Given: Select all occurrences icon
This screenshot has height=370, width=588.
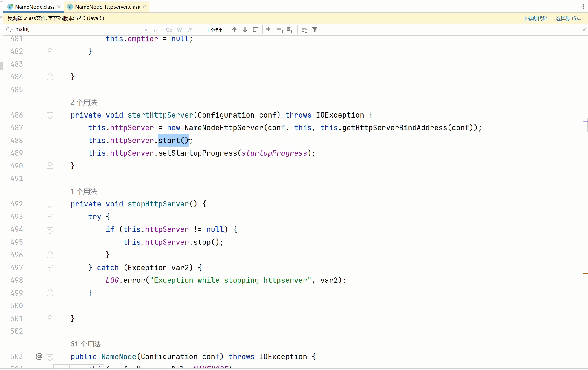Looking at the screenshot, I should [290, 30].
